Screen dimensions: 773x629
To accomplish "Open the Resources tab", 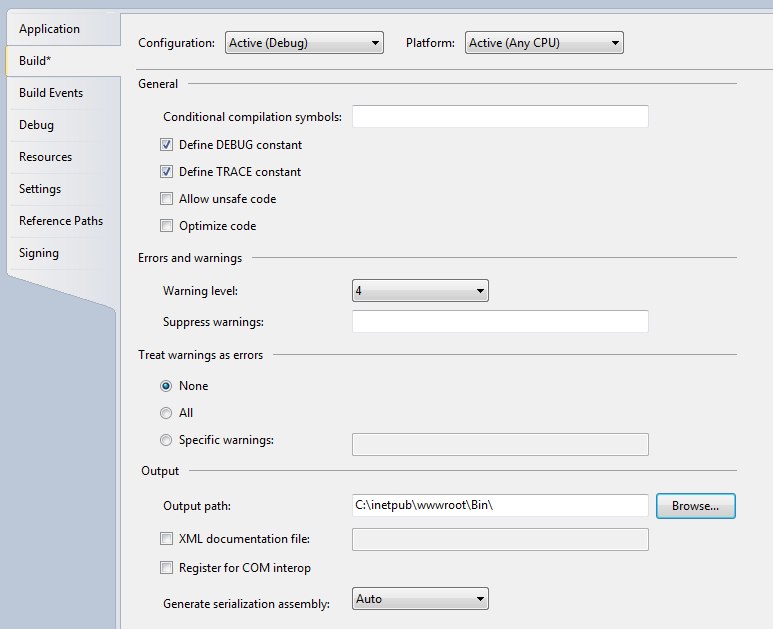I will [x=45, y=157].
